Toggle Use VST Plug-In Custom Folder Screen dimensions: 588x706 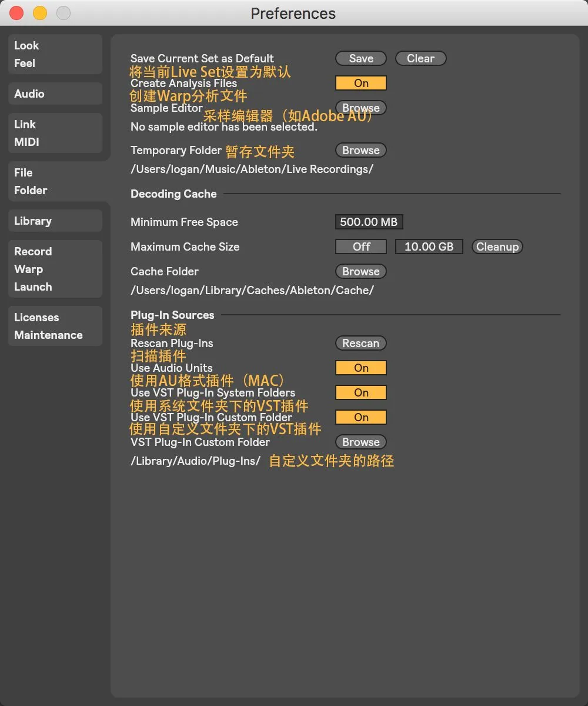pos(360,417)
